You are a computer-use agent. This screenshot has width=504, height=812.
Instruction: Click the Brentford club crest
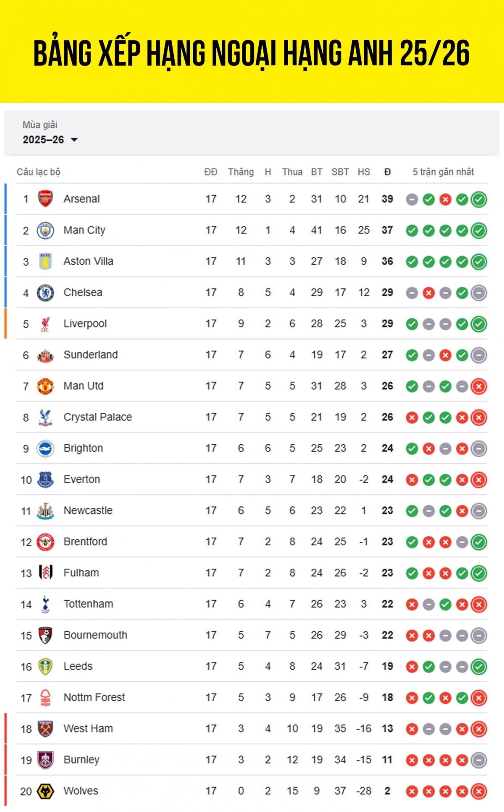(x=45, y=542)
